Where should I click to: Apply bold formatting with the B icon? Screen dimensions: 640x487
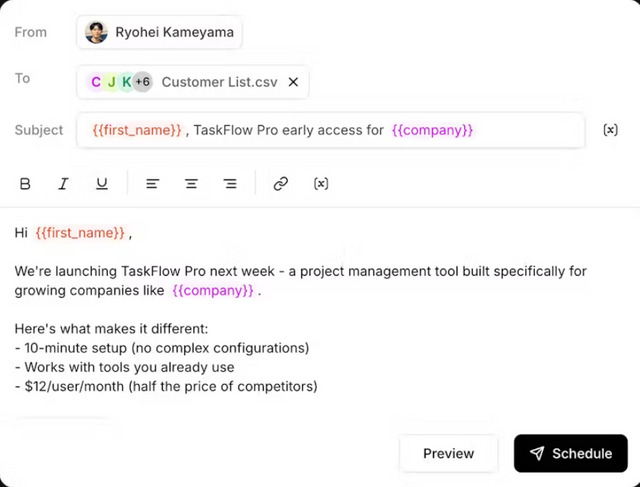pyautogui.click(x=25, y=184)
